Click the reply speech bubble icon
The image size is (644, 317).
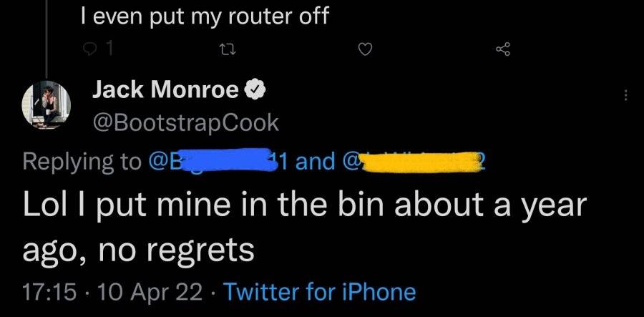pyautogui.click(x=89, y=50)
